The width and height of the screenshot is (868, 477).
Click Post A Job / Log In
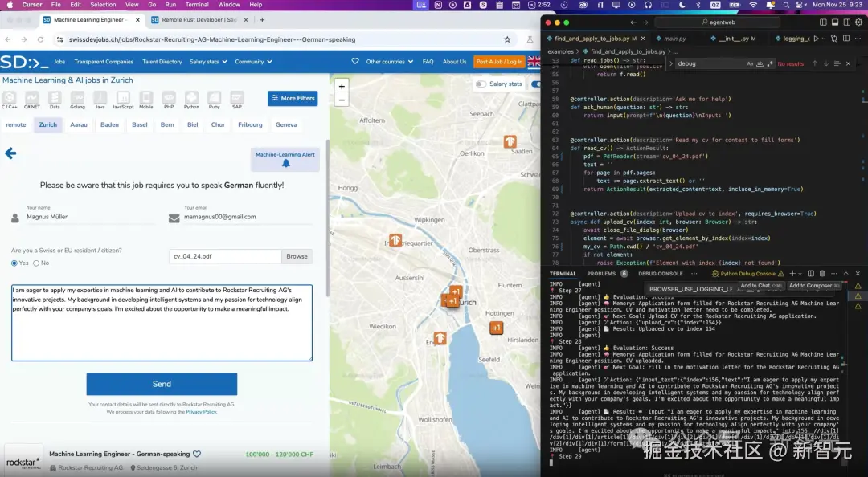(499, 61)
